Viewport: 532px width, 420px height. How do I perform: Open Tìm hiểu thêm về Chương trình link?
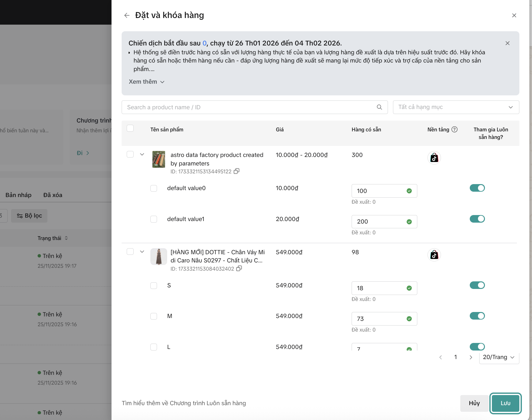click(184, 403)
